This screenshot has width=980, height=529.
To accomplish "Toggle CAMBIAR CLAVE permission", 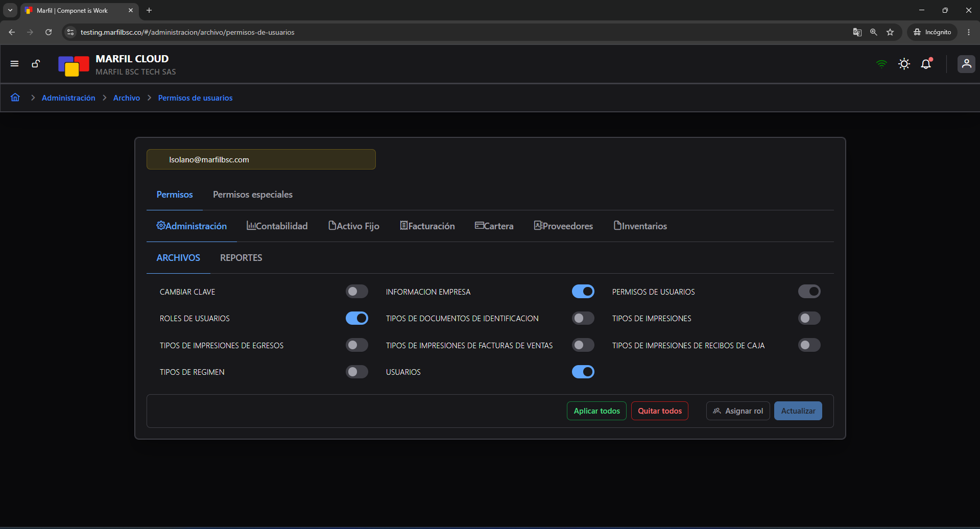I will click(x=357, y=292).
